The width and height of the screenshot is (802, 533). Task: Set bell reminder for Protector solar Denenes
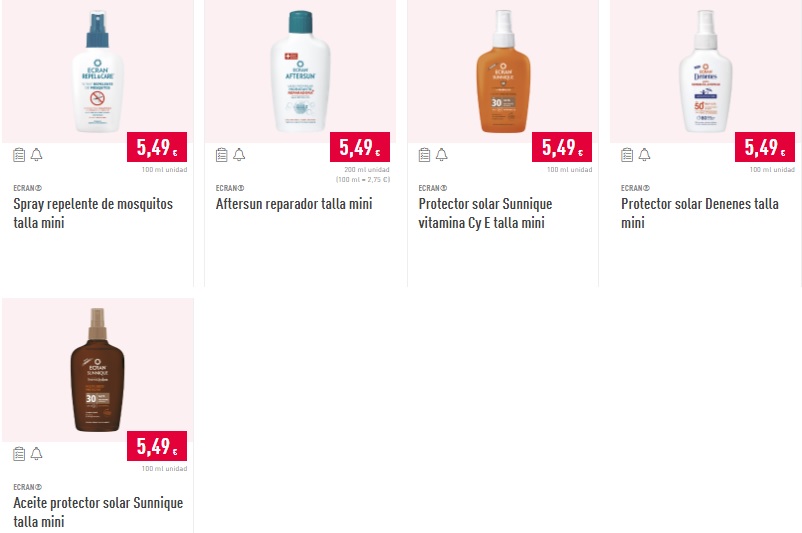pos(644,154)
